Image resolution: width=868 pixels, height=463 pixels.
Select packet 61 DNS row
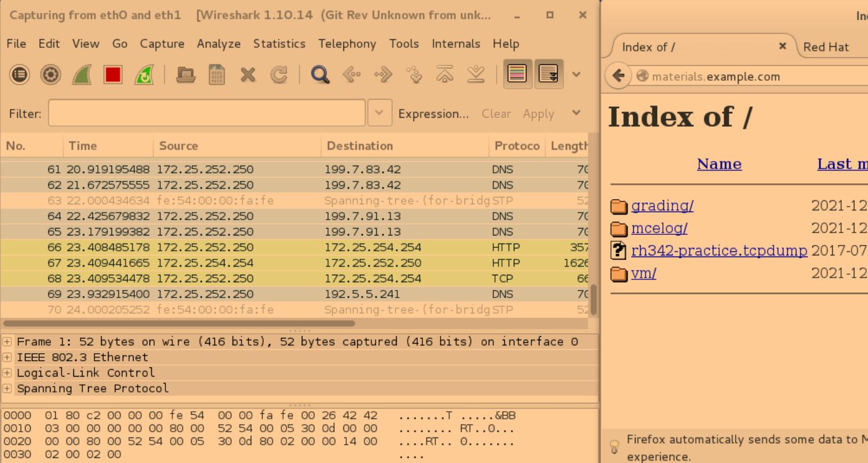pos(294,170)
